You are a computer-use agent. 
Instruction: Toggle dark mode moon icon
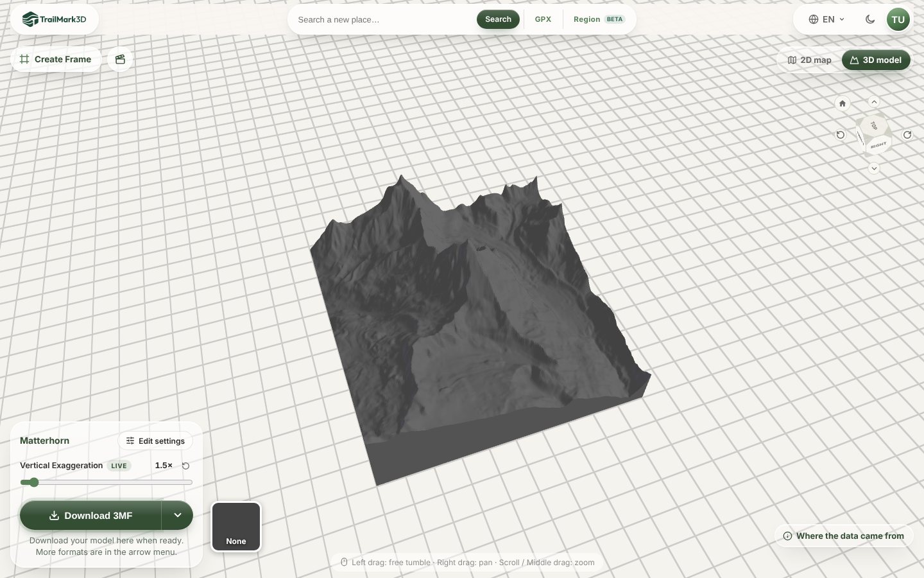[x=870, y=19]
